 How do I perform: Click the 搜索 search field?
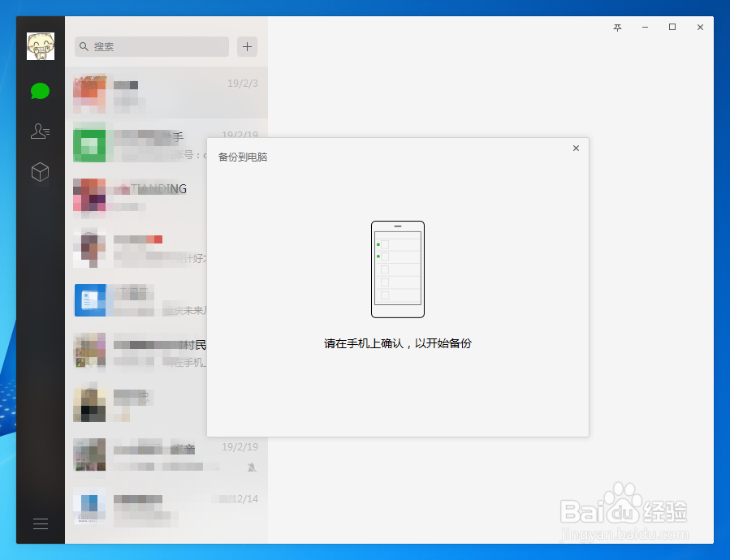click(x=152, y=46)
